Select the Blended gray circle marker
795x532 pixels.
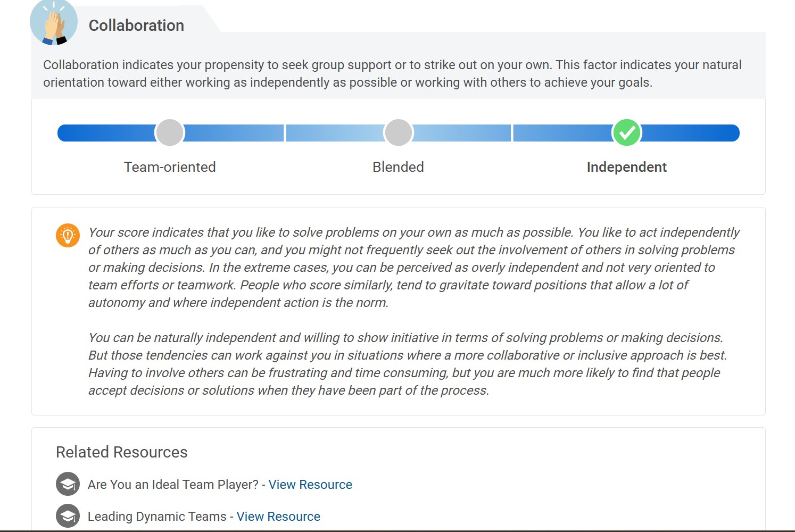pos(399,132)
